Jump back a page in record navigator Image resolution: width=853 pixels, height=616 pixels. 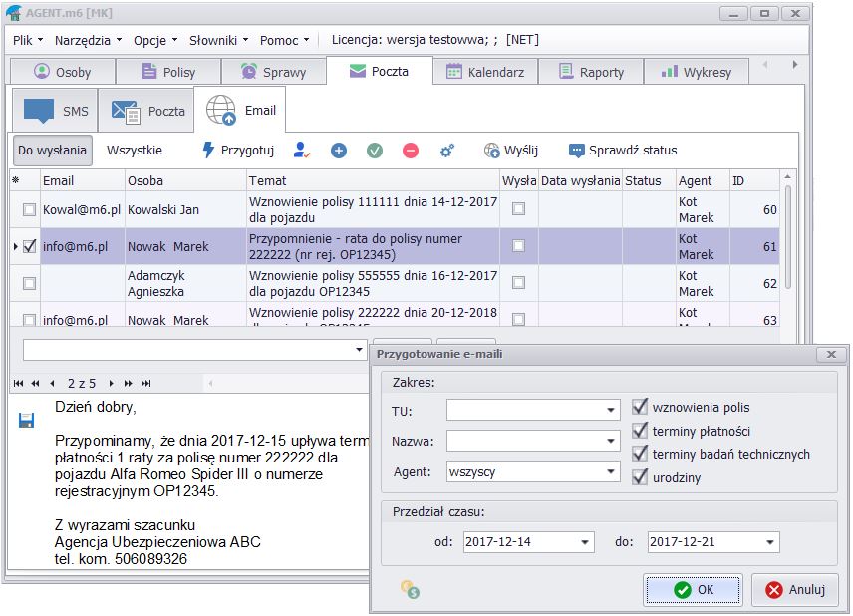pos(35,383)
